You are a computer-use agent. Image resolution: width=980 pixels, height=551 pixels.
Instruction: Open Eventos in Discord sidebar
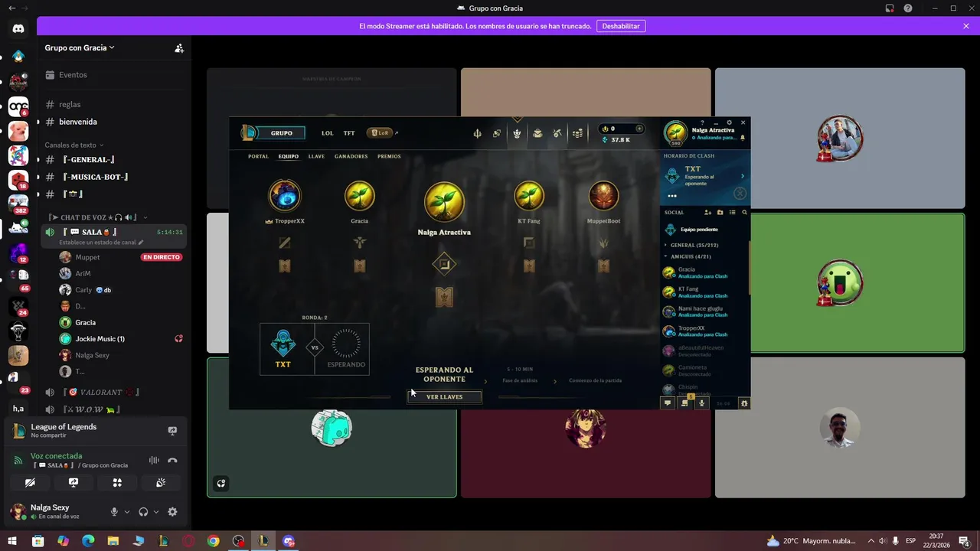coord(114,75)
